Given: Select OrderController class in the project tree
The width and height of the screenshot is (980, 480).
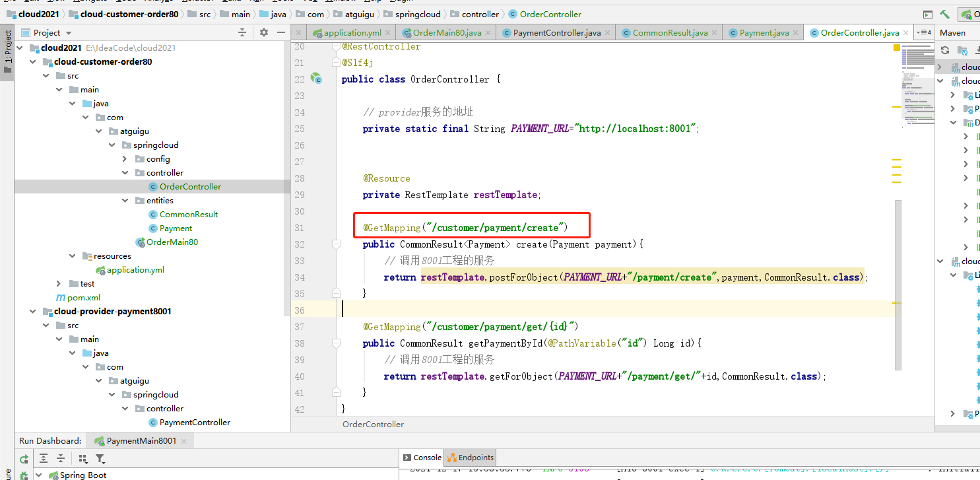Looking at the screenshot, I should pos(190,187).
